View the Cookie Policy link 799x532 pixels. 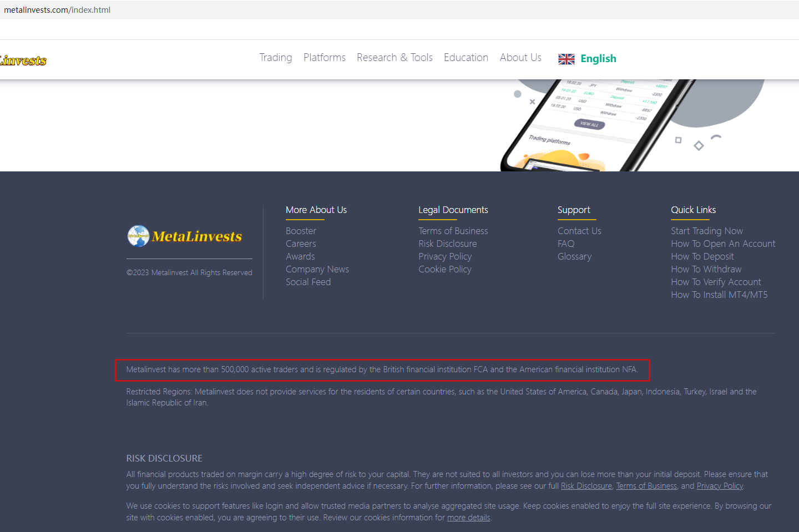click(445, 269)
